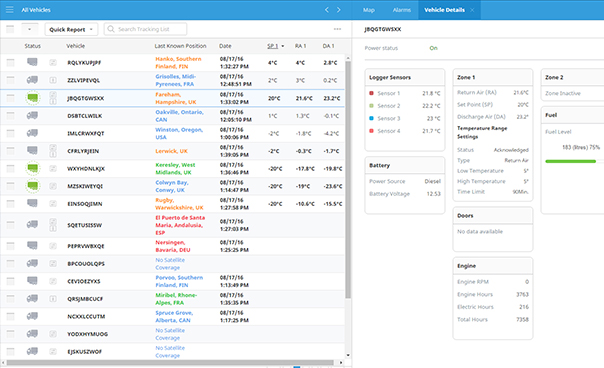Click trailer status icon for CFRLYRJEIN
The height and width of the screenshot is (368, 604).
click(x=32, y=150)
